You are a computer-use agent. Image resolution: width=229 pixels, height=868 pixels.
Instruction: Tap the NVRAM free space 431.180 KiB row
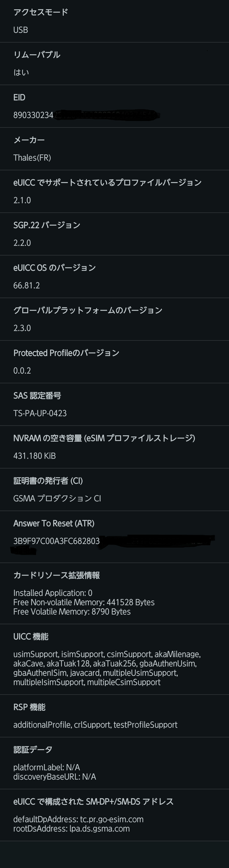(x=114, y=447)
